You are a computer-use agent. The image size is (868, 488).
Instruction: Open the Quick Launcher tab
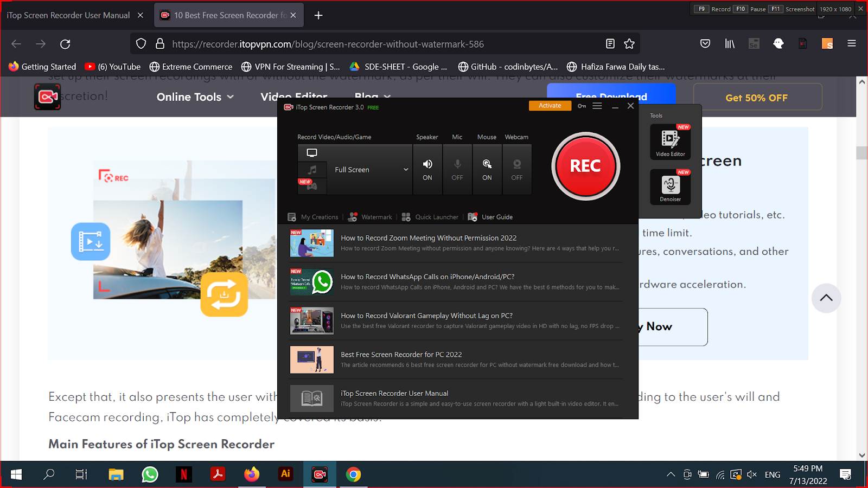point(430,217)
